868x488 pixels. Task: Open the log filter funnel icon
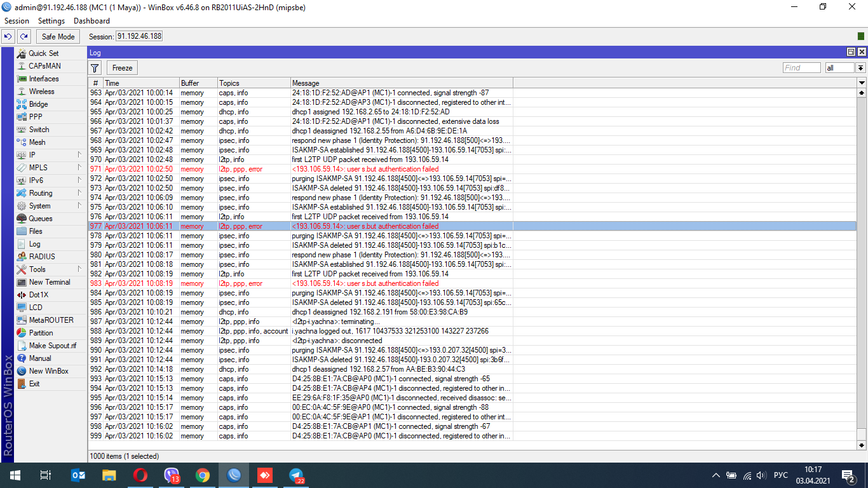pyautogui.click(x=95, y=68)
